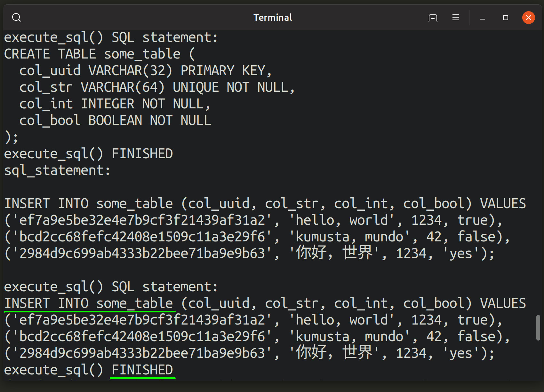Select the Terminal title bar label

coord(272,17)
